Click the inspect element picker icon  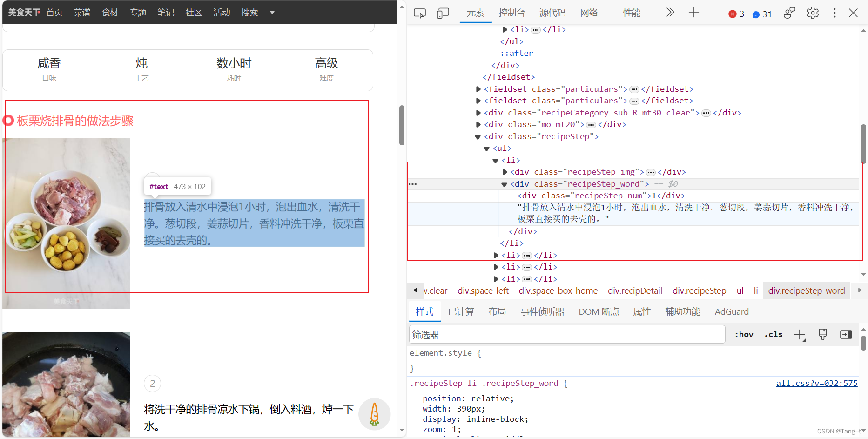[419, 13]
